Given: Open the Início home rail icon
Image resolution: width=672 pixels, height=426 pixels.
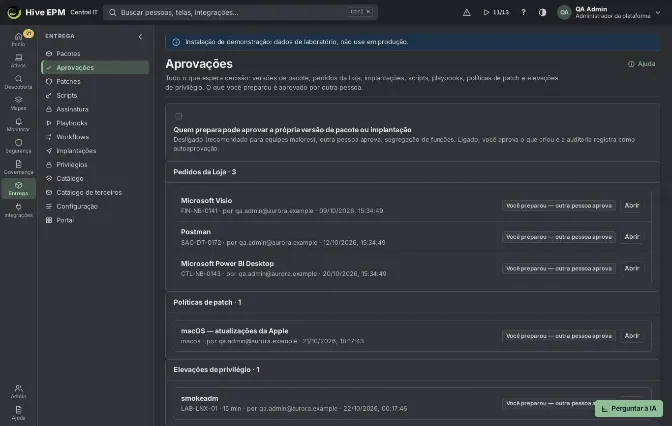Looking at the screenshot, I should point(18,39).
